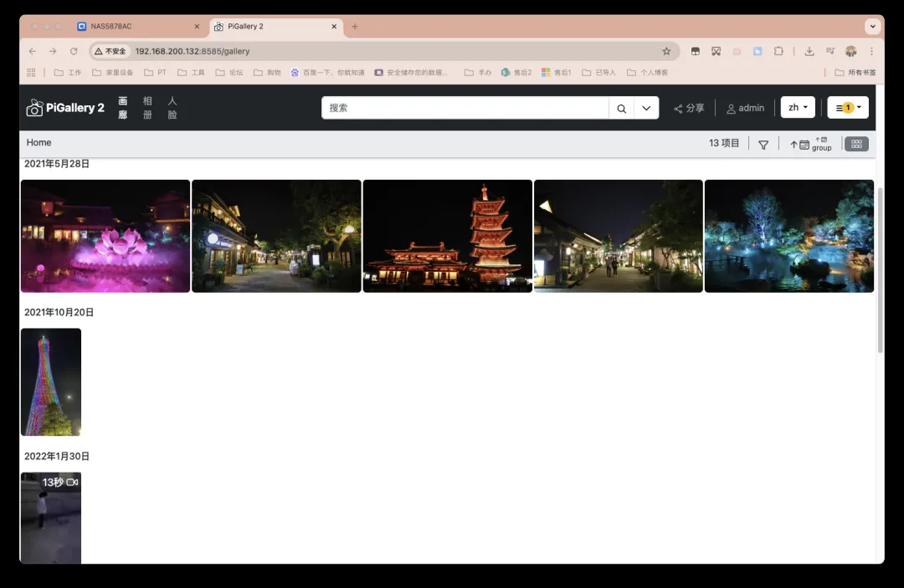This screenshot has width=904, height=588.
Task: Reload the page with the refresh icon
Action: pyautogui.click(x=74, y=51)
